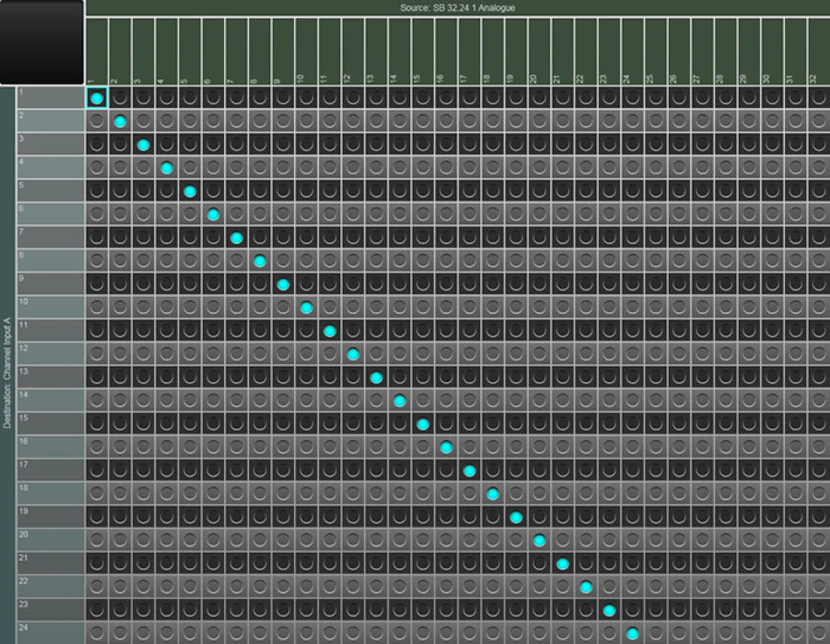Select the source column 24 header

coord(633,52)
